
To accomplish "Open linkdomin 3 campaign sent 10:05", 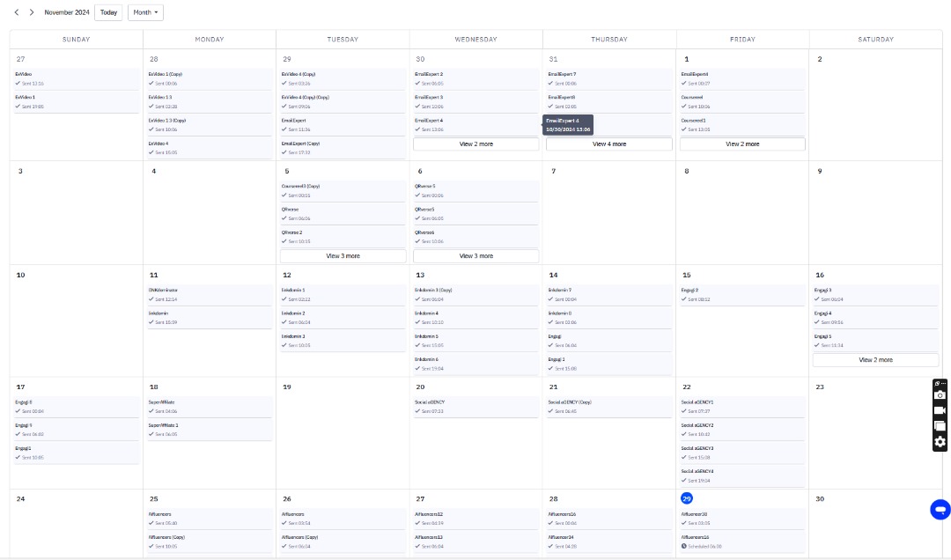I will click(343, 341).
